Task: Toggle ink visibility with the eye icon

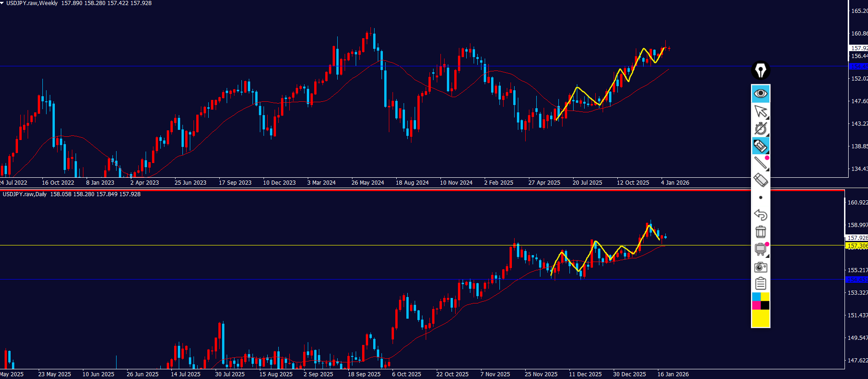Action: tap(760, 94)
